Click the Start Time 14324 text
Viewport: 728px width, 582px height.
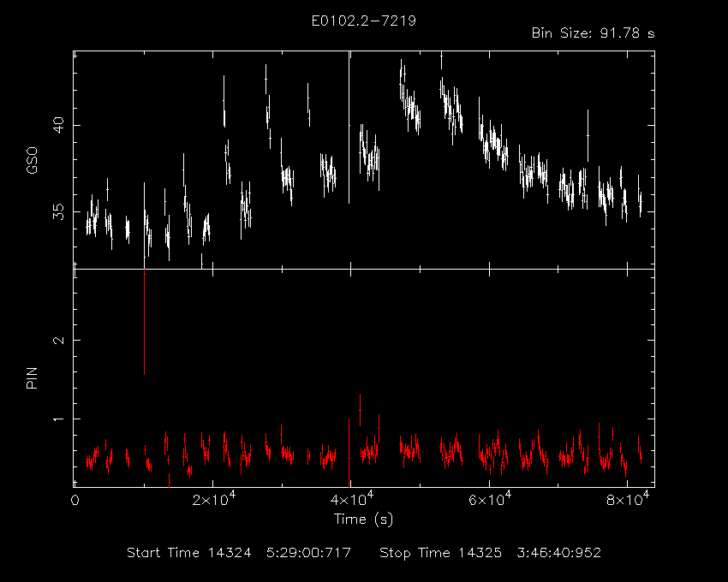[188, 553]
